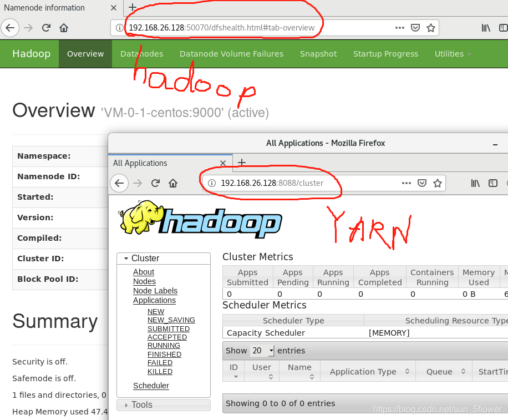Filter applications by ACCEPTED state

coord(167,337)
